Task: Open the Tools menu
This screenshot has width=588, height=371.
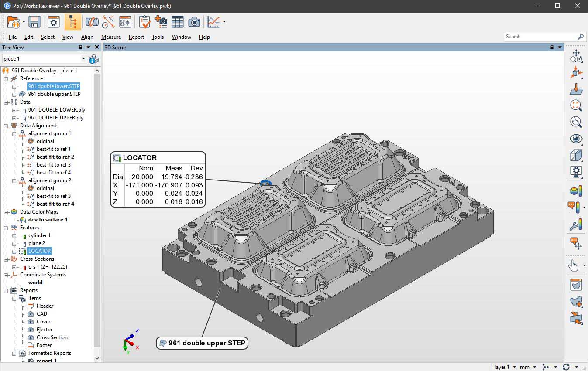Action: (x=158, y=37)
